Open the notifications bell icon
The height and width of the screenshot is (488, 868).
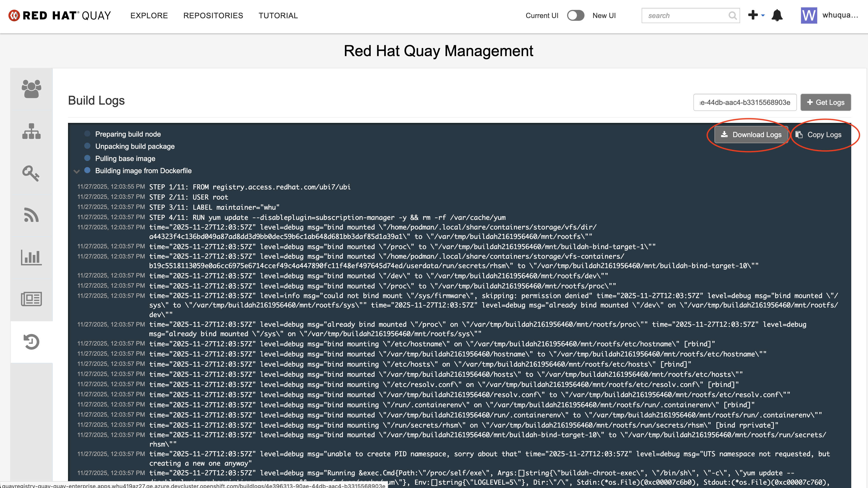point(777,15)
